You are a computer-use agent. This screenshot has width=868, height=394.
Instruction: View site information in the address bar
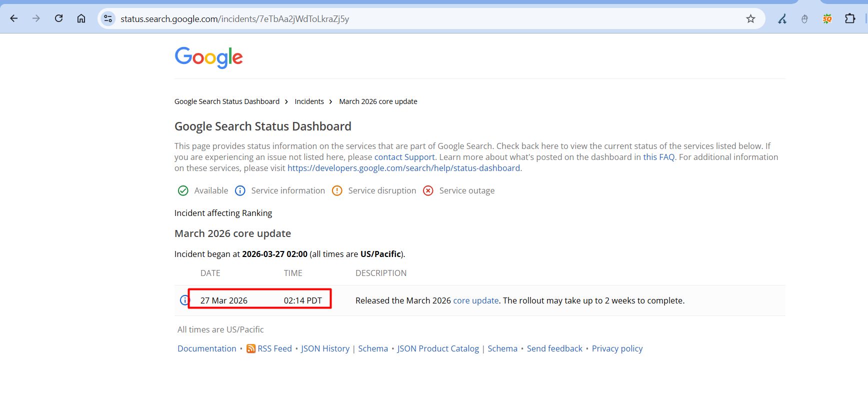pos(107,19)
